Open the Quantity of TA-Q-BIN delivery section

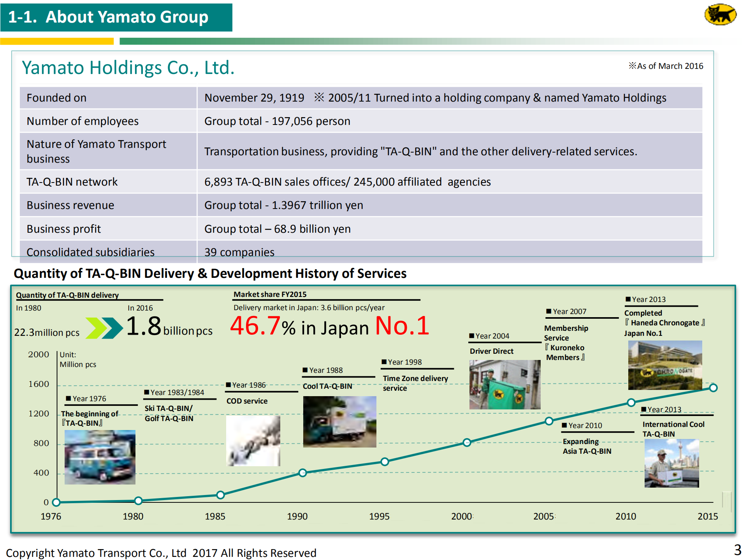click(67, 295)
